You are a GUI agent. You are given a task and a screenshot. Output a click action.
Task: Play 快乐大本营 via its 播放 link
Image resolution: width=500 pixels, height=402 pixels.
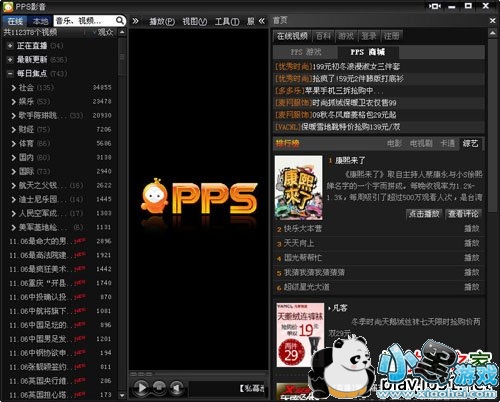pyautogui.click(x=472, y=229)
